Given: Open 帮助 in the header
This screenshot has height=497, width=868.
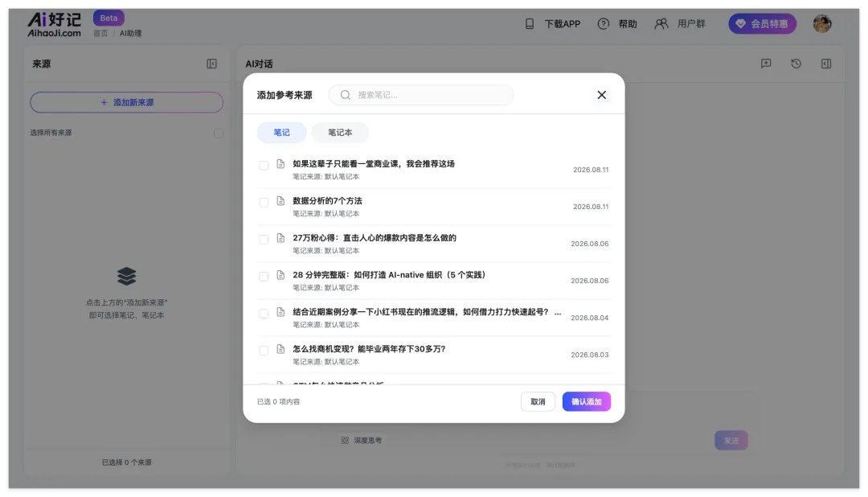Looking at the screenshot, I should tap(628, 24).
